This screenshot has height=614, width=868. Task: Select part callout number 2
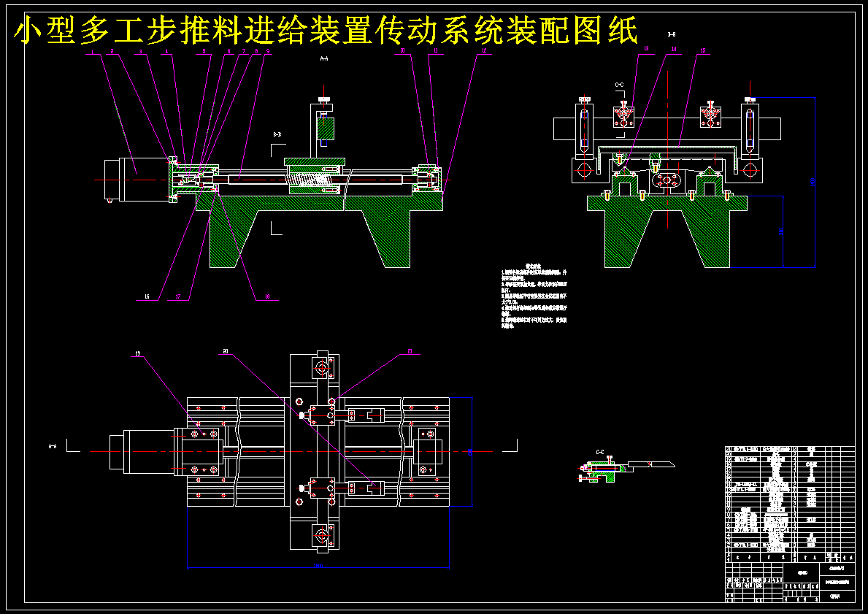point(112,52)
